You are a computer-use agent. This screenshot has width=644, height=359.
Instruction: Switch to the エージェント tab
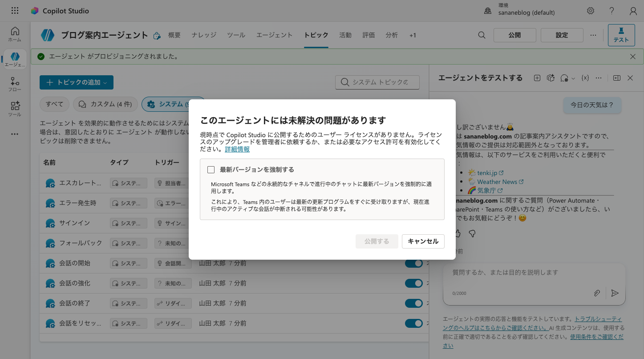(x=274, y=35)
